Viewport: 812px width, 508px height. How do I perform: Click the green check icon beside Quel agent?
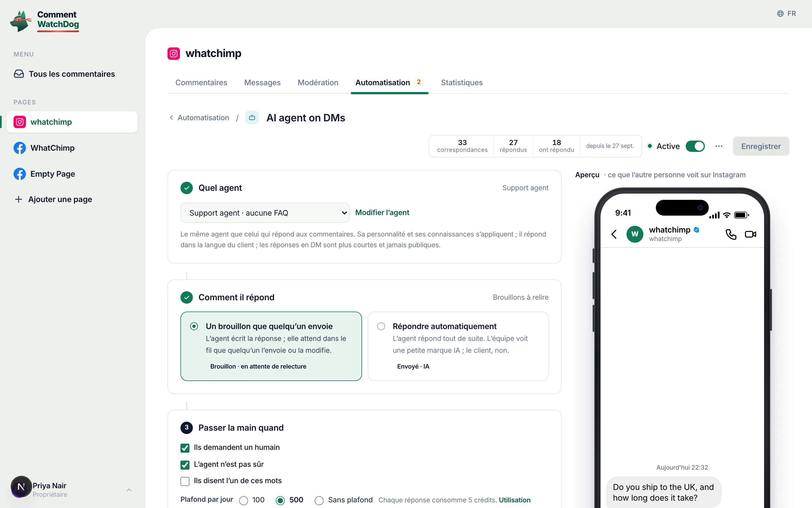tap(187, 188)
